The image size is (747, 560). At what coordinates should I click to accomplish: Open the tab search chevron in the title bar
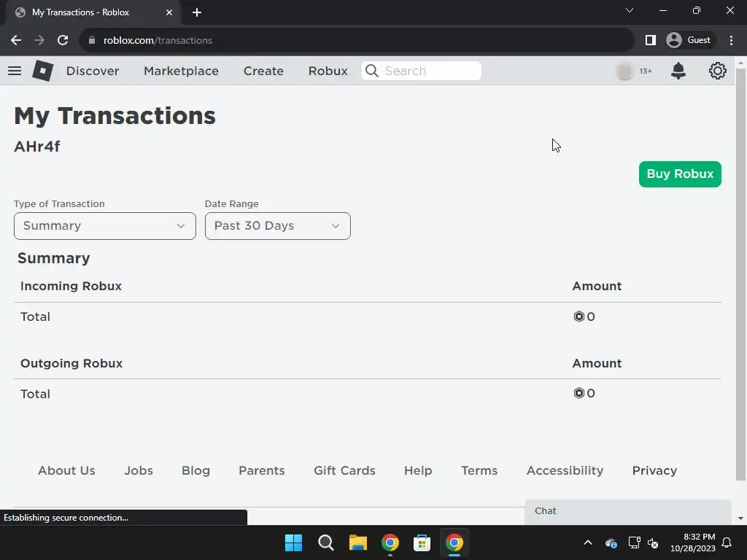pos(630,10)
